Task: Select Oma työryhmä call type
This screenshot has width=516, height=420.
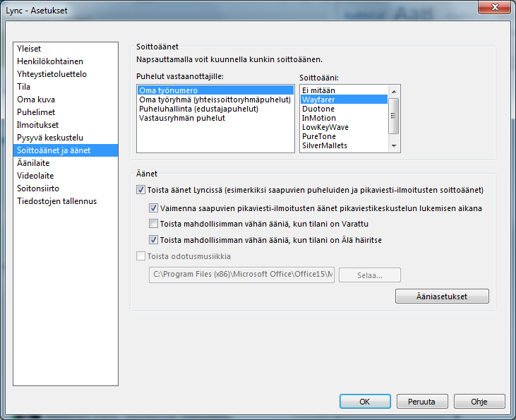Action: 215,100
